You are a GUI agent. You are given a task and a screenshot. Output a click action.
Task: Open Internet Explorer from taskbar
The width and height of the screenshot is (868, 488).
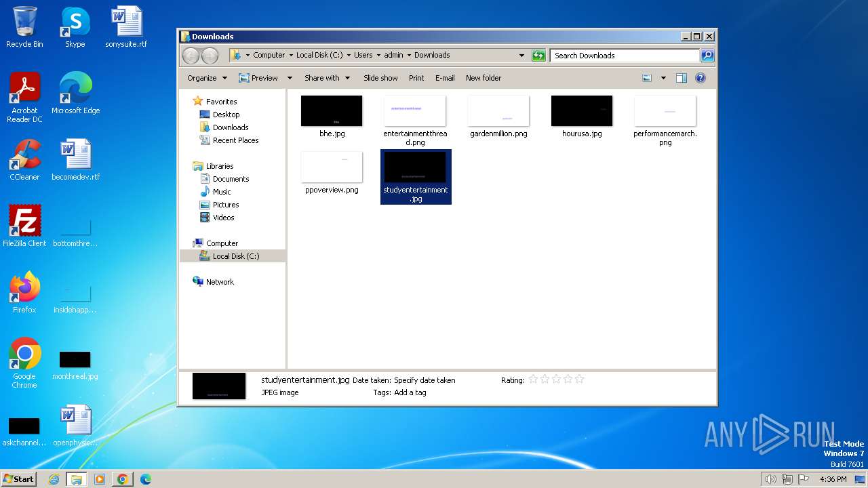[54, 479]
